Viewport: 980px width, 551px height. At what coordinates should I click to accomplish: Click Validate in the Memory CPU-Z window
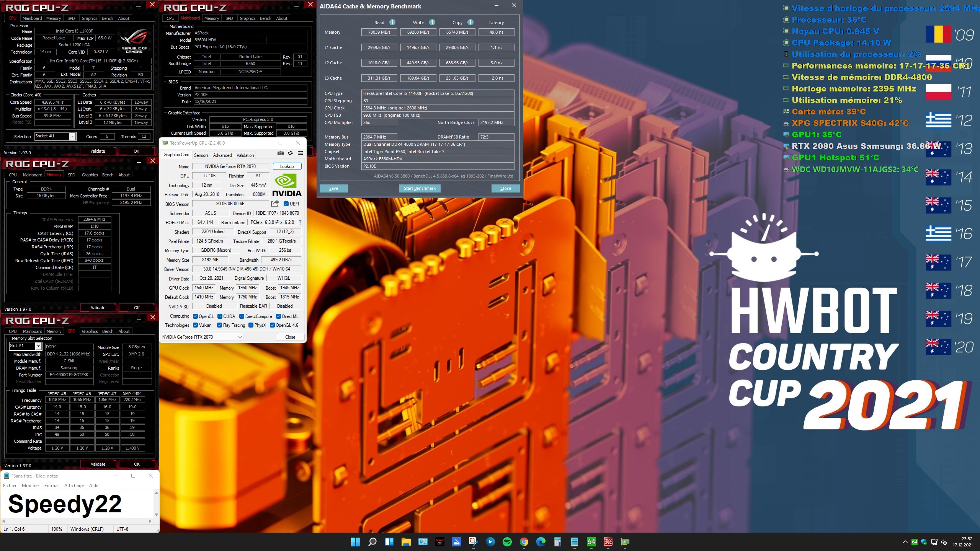98,307
